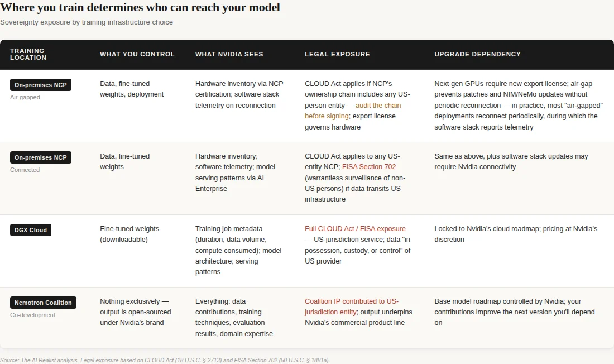Image resolution: width=614 pixels, height=364 pixels.
Task: Click the "Locked to Nvidia's cloud roadmap" cell
Action: (x=516, y=234)
